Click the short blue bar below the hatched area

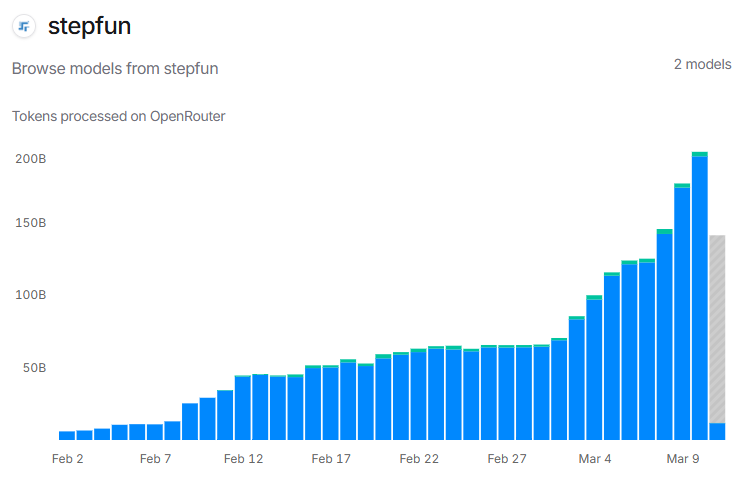717,431
